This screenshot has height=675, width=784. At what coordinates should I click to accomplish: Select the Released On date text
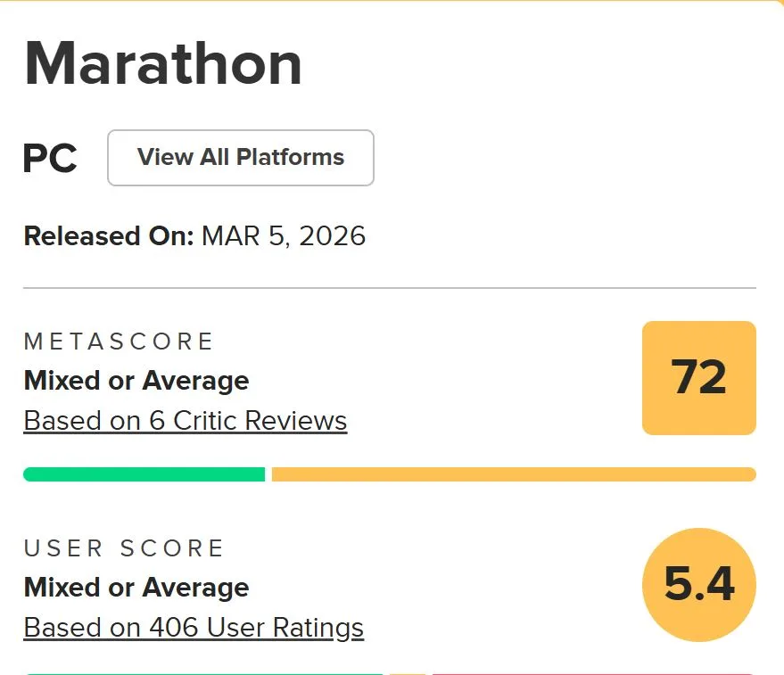106,235
